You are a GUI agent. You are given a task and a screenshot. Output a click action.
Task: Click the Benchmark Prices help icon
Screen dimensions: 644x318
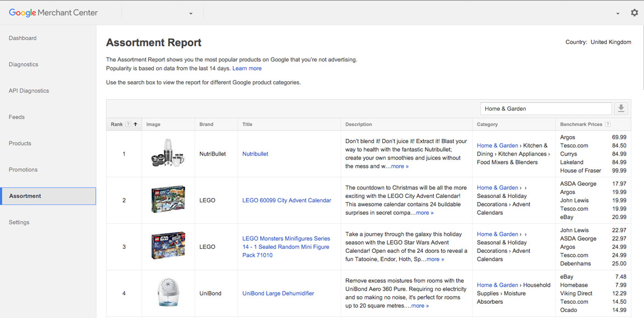pyautogui.click(x=608, y=124)
